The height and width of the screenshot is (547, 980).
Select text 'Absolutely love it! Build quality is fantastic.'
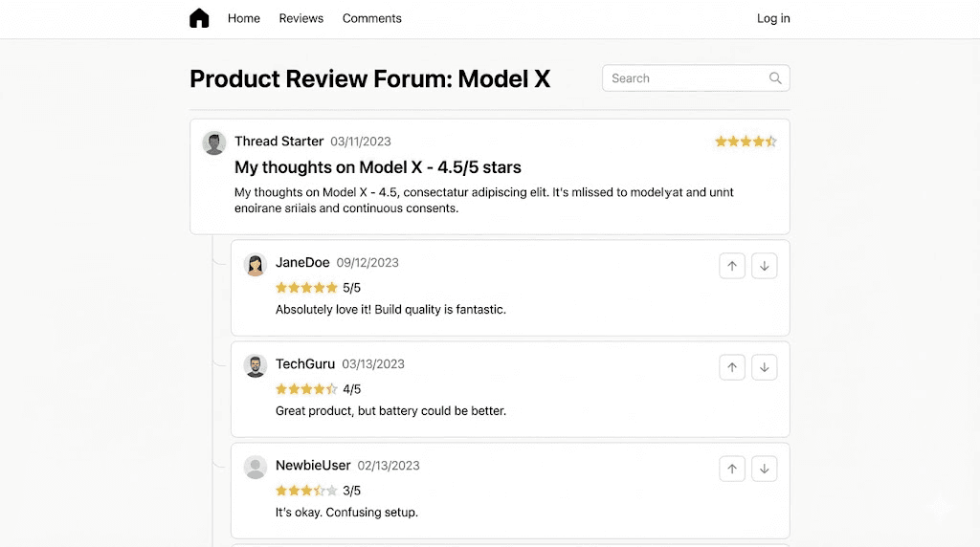click(x=390, y=310)
